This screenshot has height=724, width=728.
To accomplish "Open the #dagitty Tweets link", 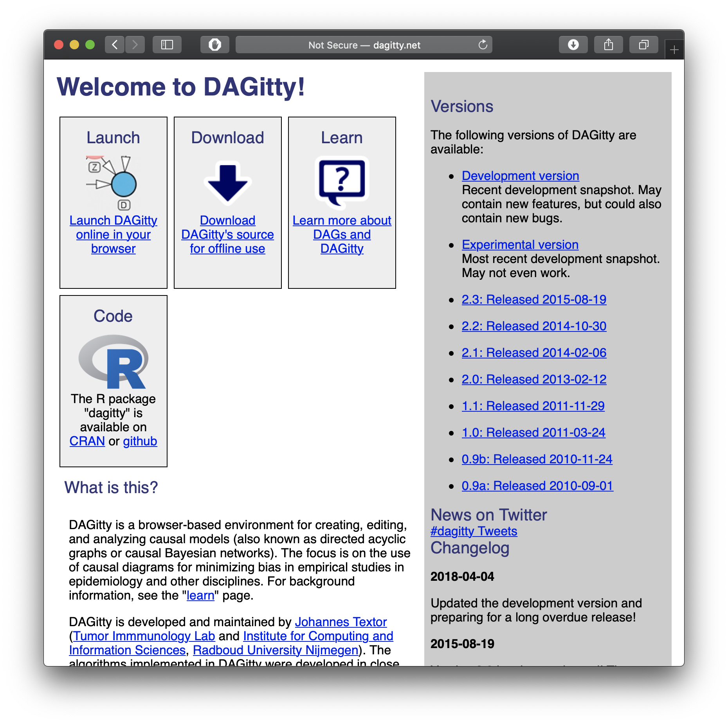I will (x=474, y=531).
